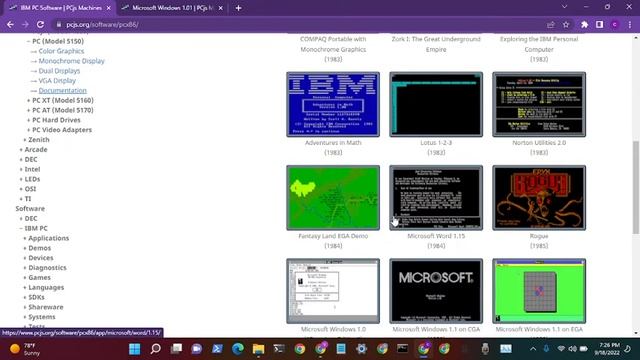640x360 pixels.
Task: Click the Zork I: The Great Underground Empire caption
Action: (x=436, y=44)
